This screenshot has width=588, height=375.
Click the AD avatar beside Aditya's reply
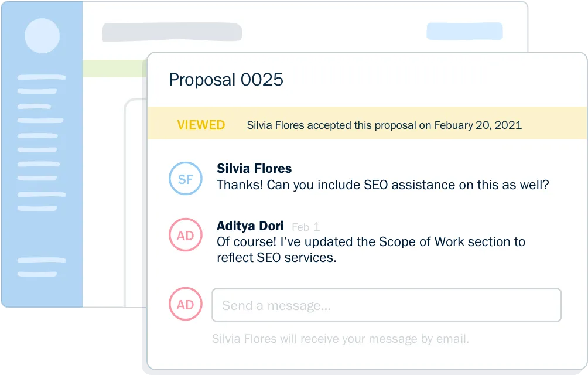185,235
